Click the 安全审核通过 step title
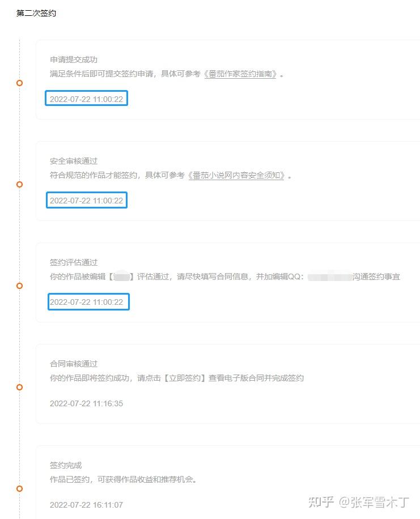The height and width of the screenshot is (519, 420). click(x=74, y=161)
